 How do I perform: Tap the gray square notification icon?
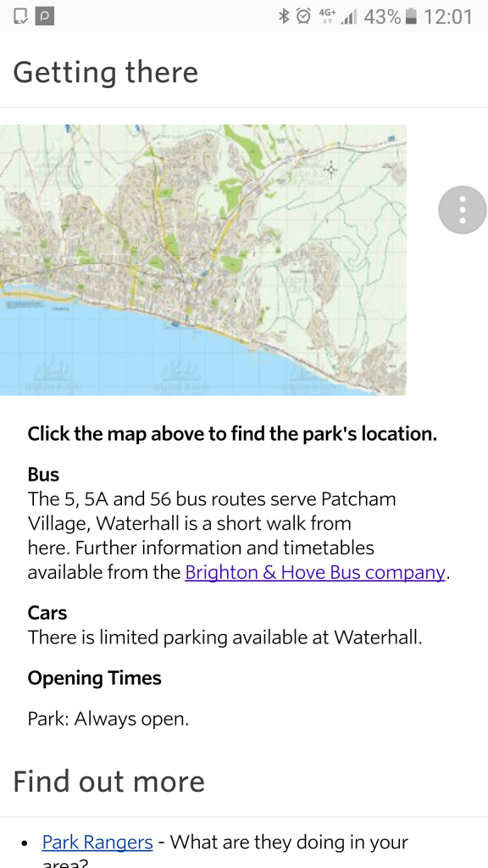tap(45, 16)
